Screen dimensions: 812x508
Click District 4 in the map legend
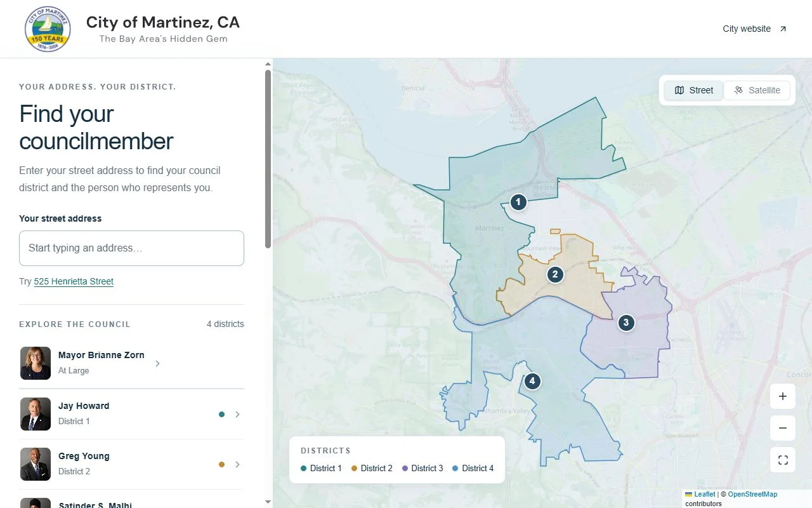click(473, 468)
